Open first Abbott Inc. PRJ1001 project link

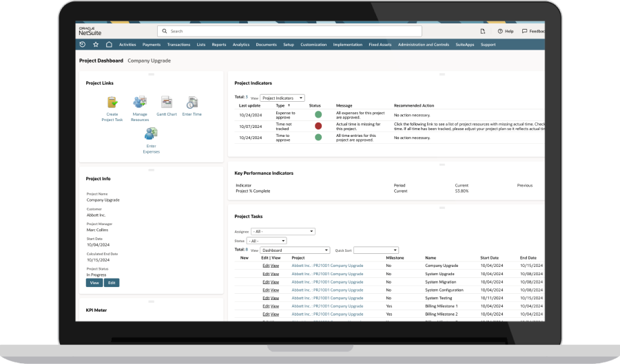click(x=327, y=265)
